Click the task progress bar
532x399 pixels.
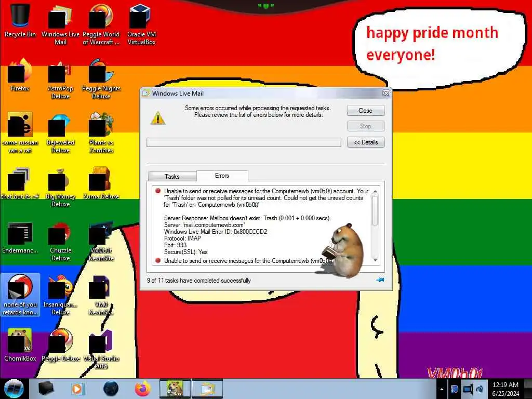[244, 142]
